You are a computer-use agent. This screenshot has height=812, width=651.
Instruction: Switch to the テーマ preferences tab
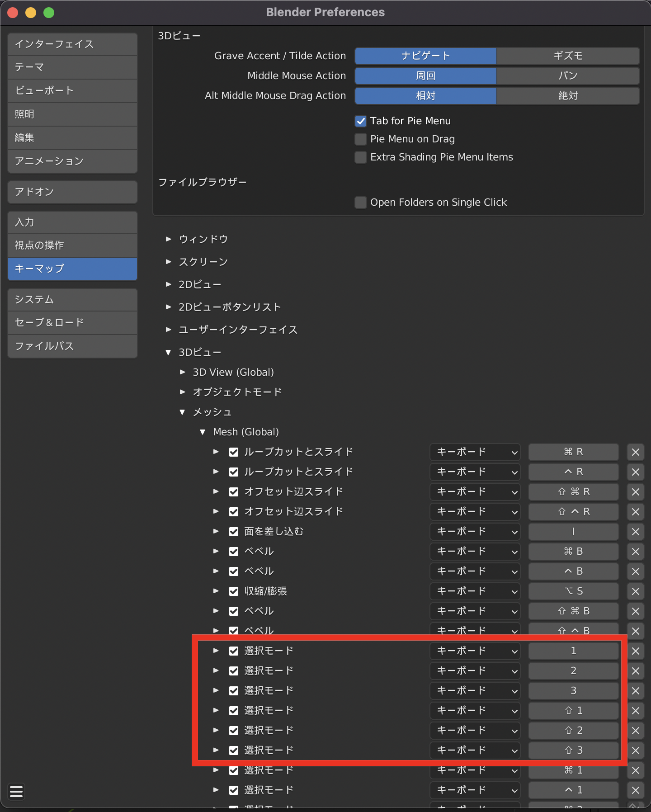click(x=72, y=67)
